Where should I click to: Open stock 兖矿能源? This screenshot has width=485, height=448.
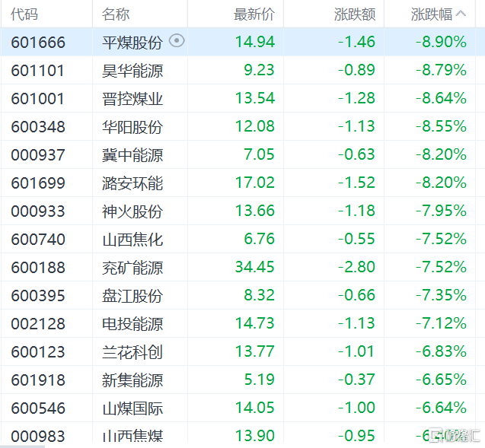(132, 267)
